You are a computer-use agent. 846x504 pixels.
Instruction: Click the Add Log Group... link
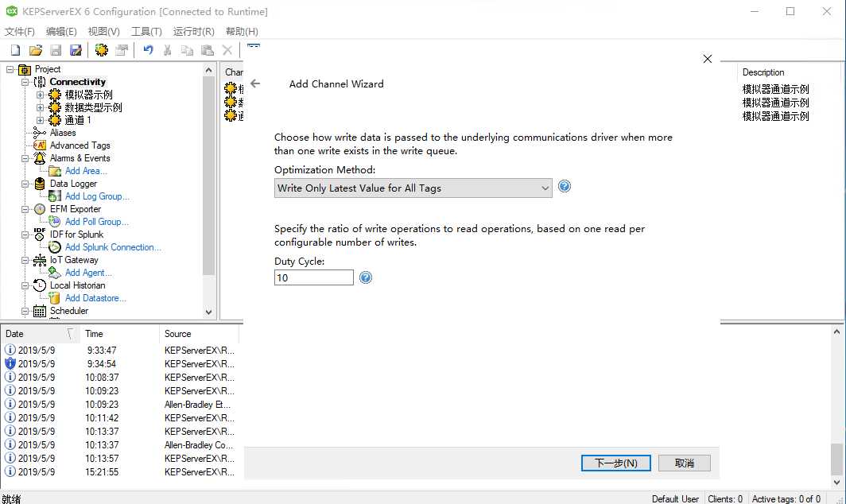(97, 196)
